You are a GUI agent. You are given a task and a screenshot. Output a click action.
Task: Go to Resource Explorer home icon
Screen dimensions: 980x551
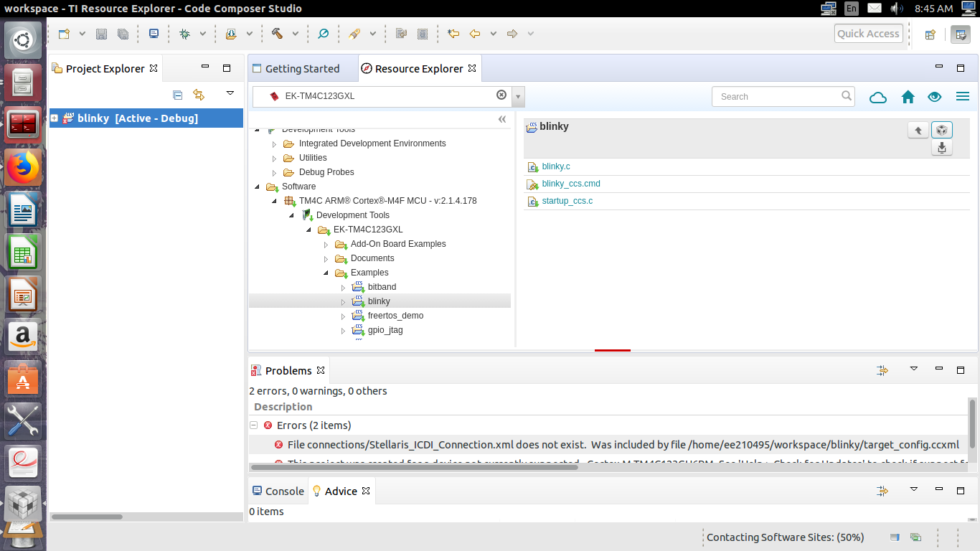point(908,97)
